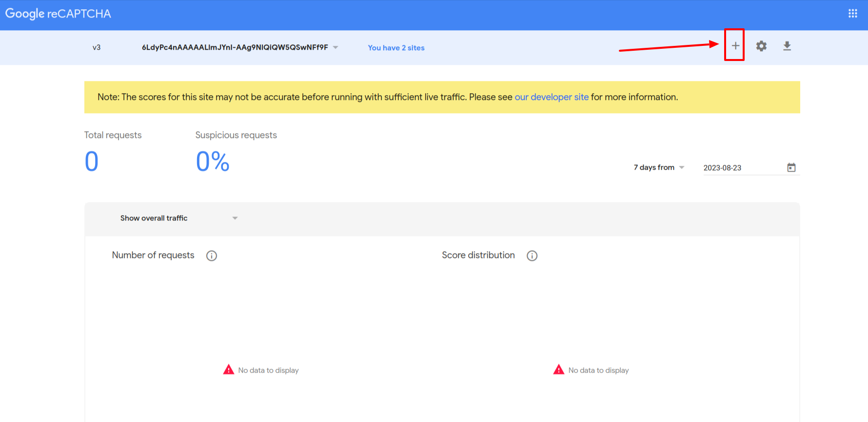868x422 pixels.
Task: Click the 'Suspicious requests' label
Action: [x=236, y=135]
